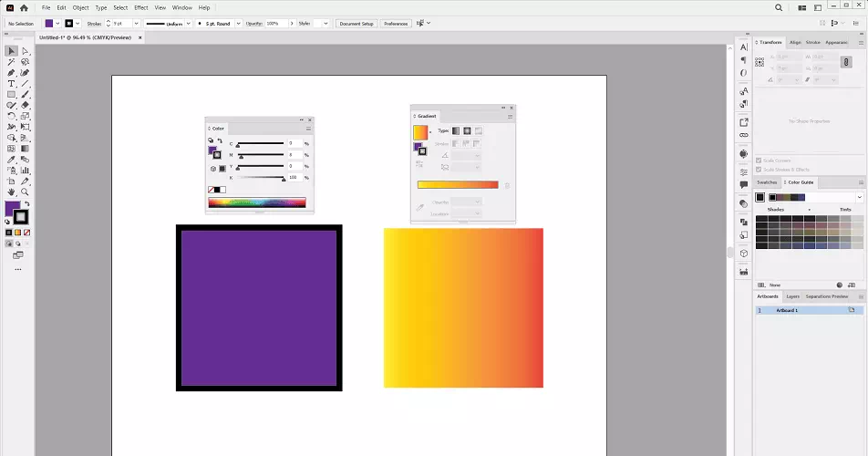
Task: Select the Eyedropper tool in toolbox
Action: point(11,160)
